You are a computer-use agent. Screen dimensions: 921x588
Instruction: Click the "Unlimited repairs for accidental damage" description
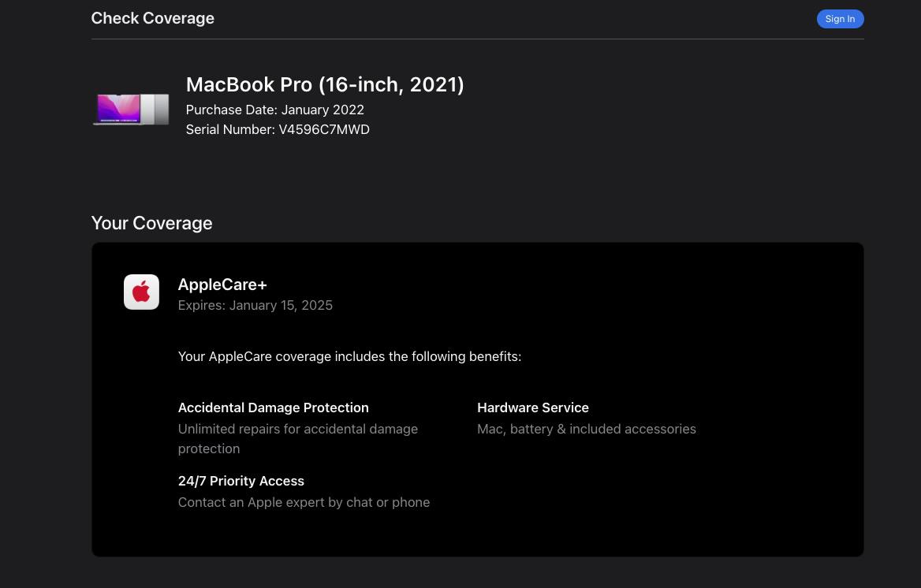pyautogui.click(x=297, y=430)
